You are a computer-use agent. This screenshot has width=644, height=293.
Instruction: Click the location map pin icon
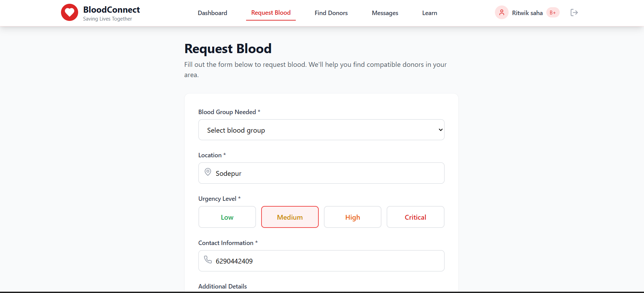point(208,172)
